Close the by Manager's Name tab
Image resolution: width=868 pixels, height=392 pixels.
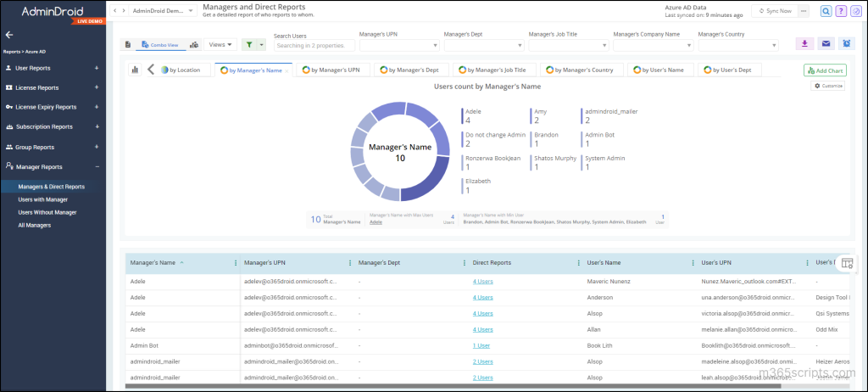coord(287,71)
